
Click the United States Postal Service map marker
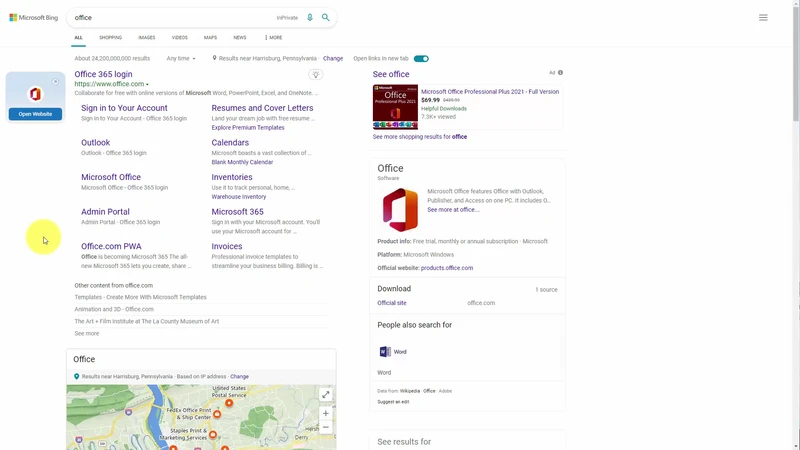pyautogui.click(x=229, y=403)
